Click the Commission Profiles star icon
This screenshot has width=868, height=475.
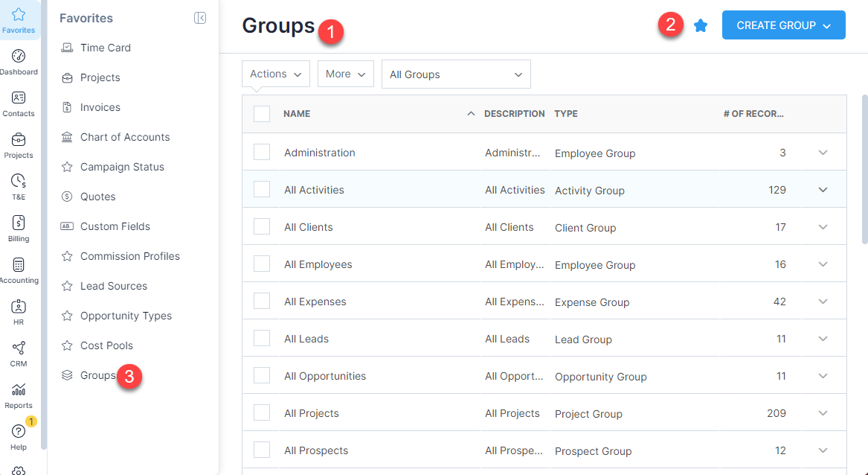pyautogui.click(x=67, y=256)
